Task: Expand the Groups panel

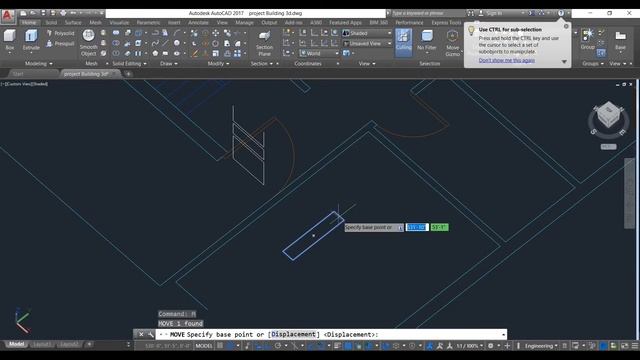Action: click(593, 64)
